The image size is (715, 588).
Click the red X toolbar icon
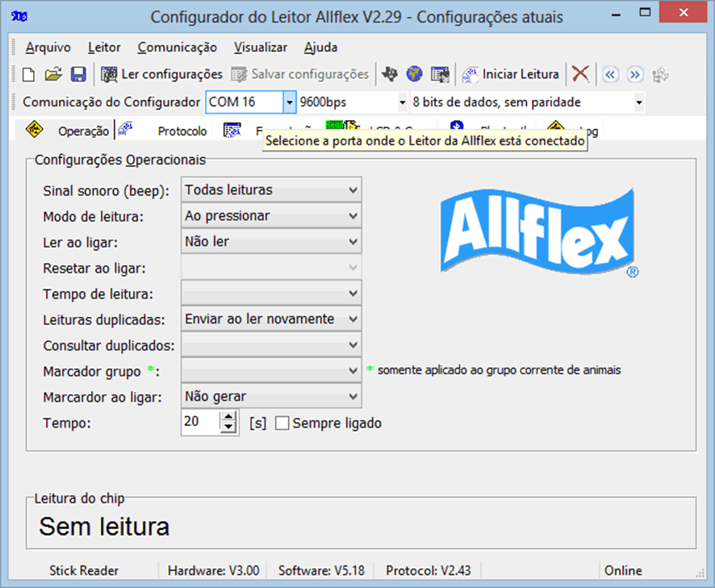tap(580, 74)
